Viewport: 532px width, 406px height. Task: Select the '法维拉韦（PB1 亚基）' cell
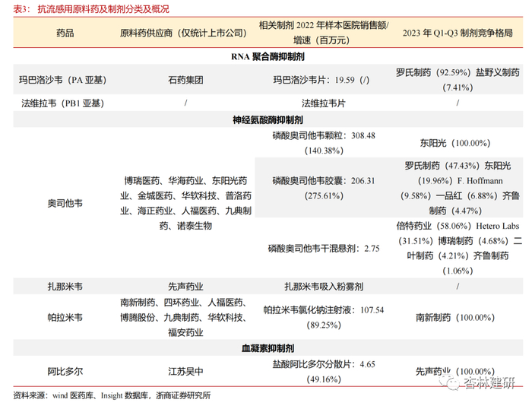63,103
